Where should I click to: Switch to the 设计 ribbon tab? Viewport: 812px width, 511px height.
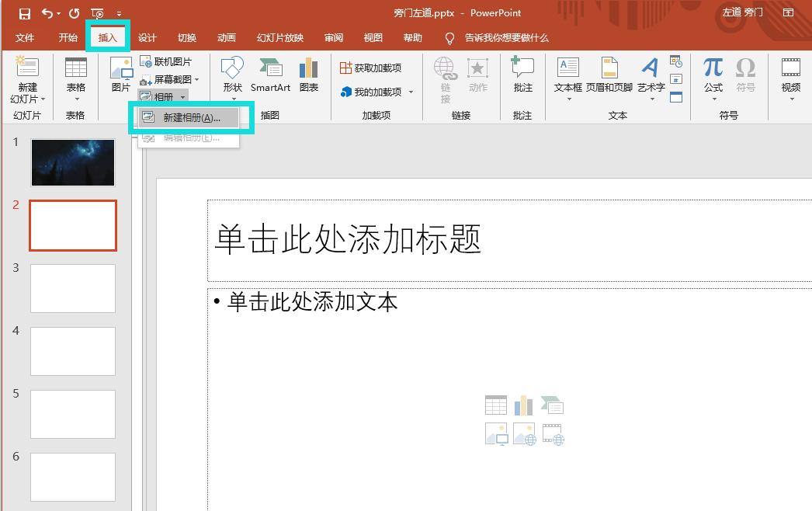(147, 37)
